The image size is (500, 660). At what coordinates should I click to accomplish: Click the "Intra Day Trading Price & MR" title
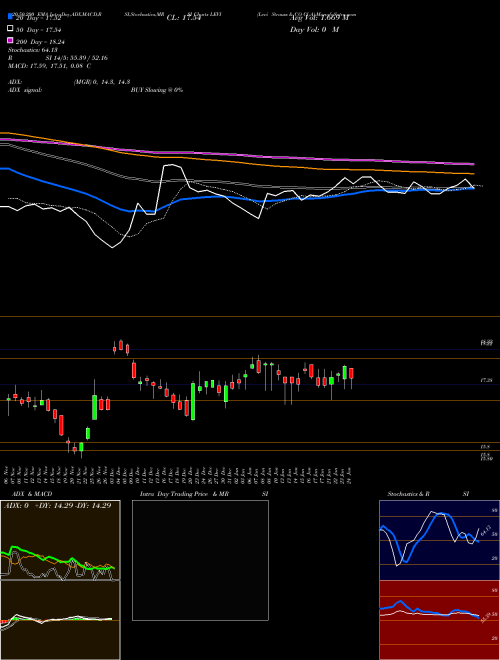click(x=184, y=494)
